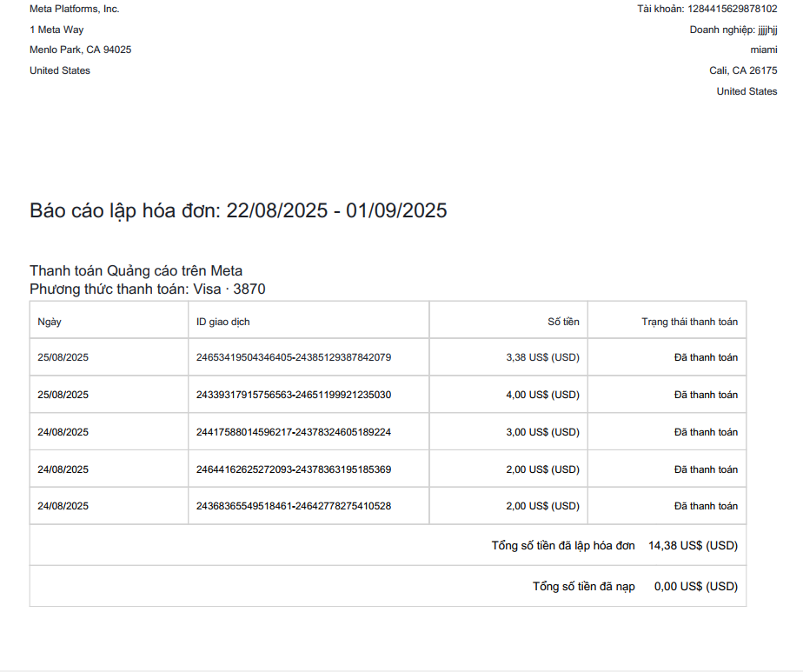Select the 'Tổng số tiền đã nạp' label
This screenshot has width=803, height=672.
[x=584, y=587]
